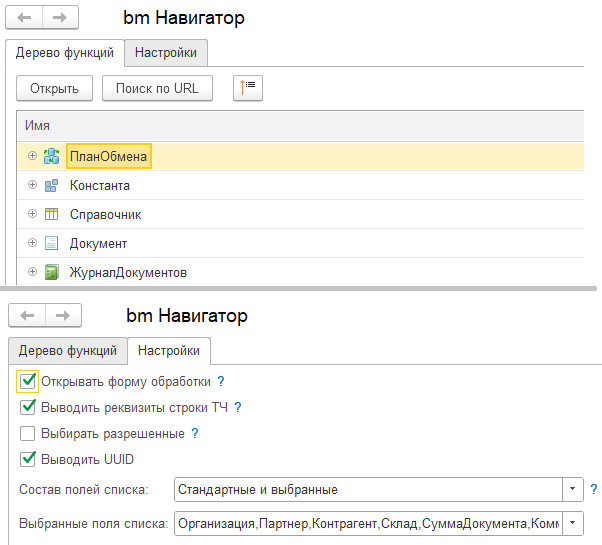Expand the Справочник tree node
The height and width of the screenshot is (545, 602).
[x=33, y=213]
